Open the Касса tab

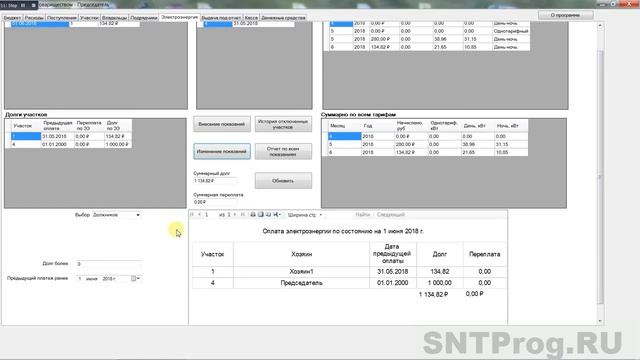point(251,18)
